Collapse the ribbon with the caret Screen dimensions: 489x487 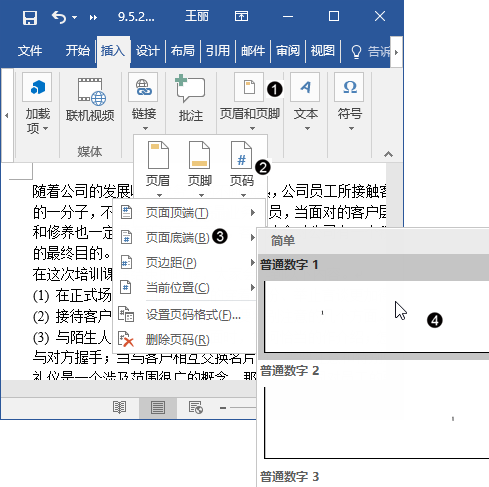(388, 154)
